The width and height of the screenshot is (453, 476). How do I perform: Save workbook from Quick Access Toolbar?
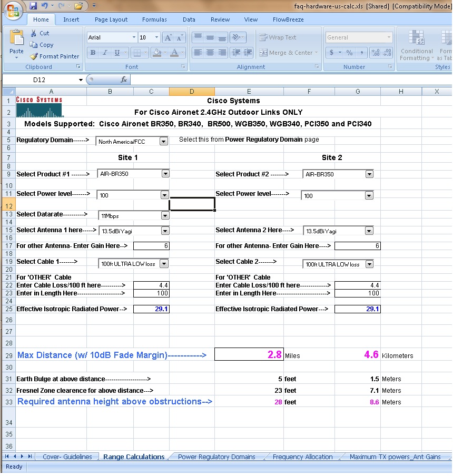pyautogui.click(x=33, y=6)
